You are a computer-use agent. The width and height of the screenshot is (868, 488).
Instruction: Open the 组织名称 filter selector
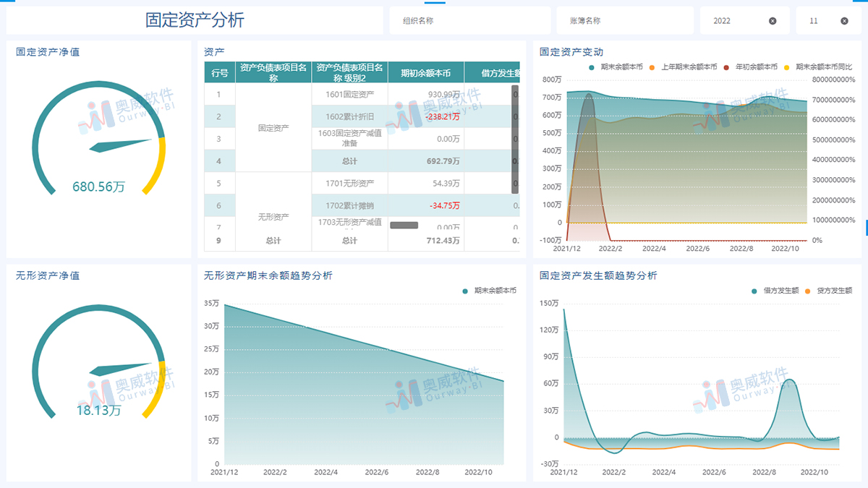[x=469, y=20]
